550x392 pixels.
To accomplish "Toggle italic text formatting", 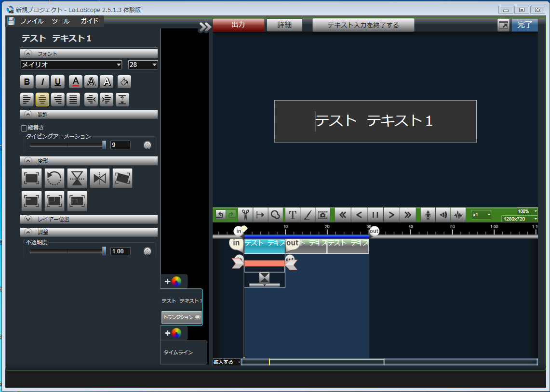I will pyautogui.click(x=42, y=81).
